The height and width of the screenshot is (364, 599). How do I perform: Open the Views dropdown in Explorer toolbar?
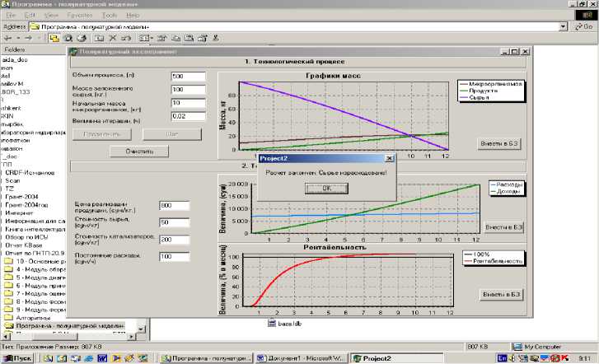click(x=145, y=38)
